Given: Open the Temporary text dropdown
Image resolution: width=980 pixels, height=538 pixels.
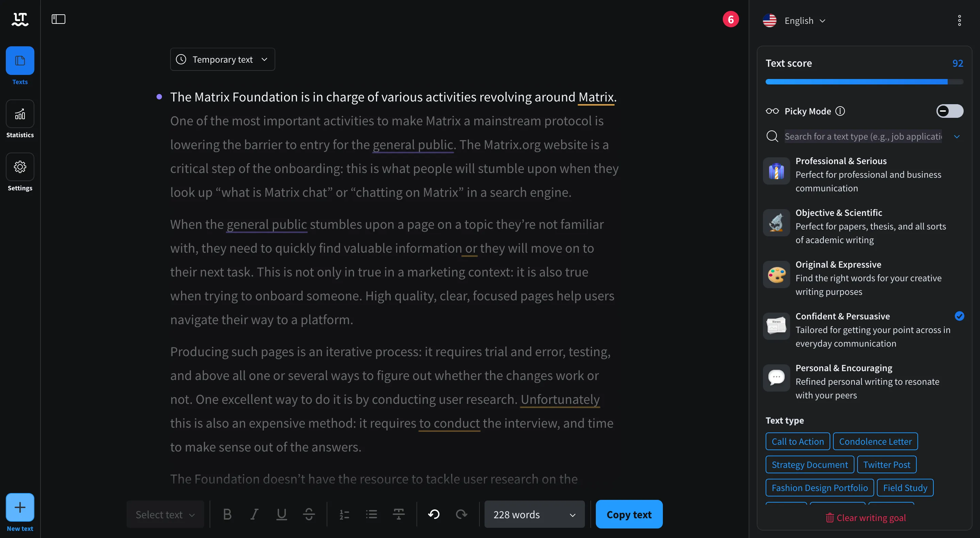Looking at the screenshot, I should [x=223, y=59].
